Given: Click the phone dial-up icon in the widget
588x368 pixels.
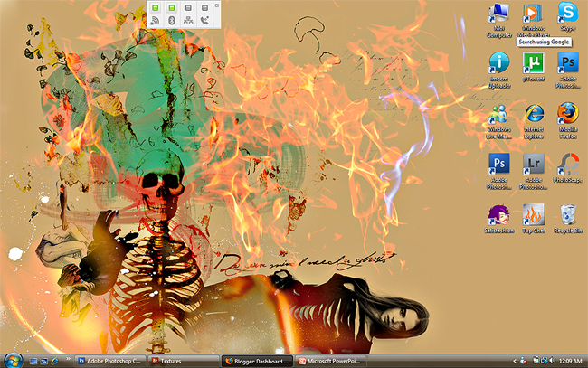Looking at the screenshot, I should (204, 21).
